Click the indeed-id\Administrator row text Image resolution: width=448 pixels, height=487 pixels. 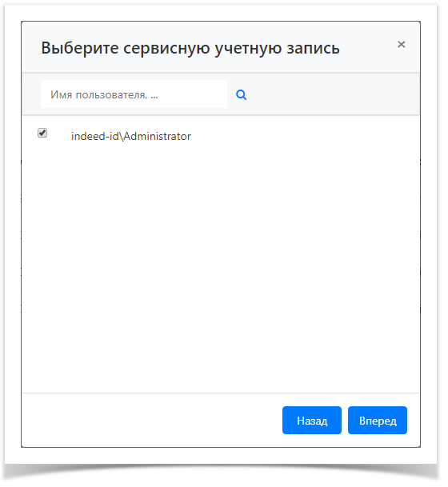pos(130,137)
